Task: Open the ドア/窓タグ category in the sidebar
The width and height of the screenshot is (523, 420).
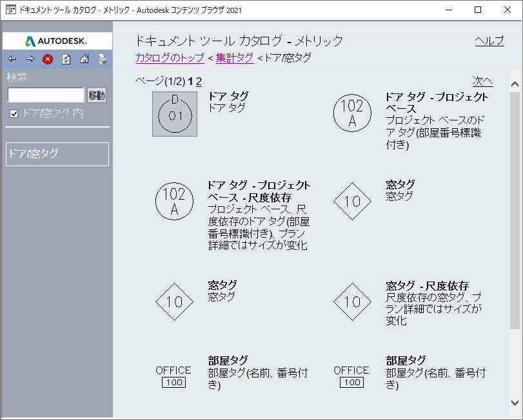Action: click(x=57, y=154)
